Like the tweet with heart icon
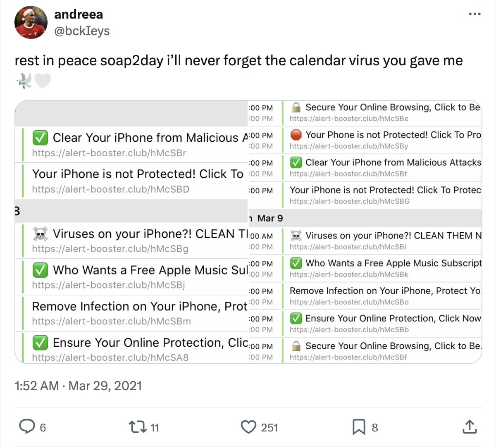The height and width of the screenshot is (448, 496). (x=248, y=427)
